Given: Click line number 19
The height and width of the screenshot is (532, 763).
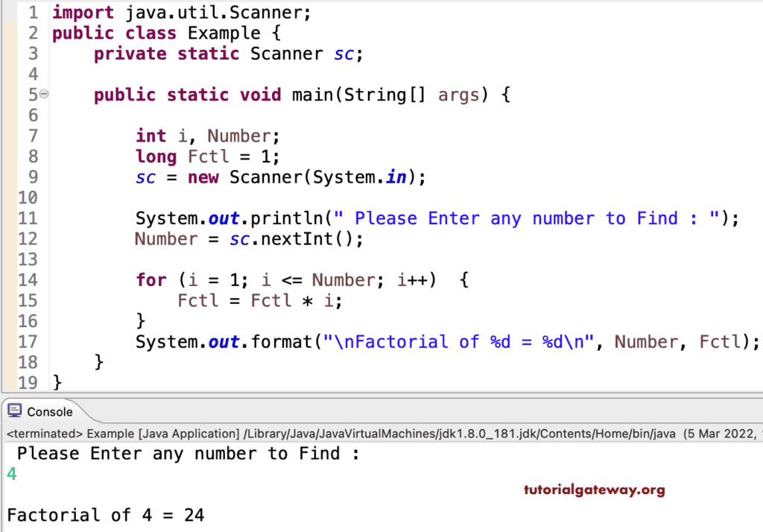Looking at the screenshot, I should point(28,382).
